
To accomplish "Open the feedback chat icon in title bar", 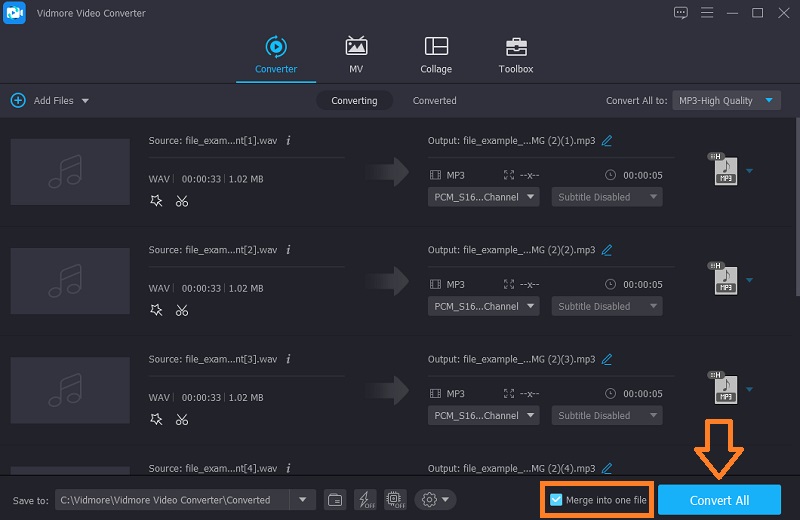I will (x=681, y=13).
